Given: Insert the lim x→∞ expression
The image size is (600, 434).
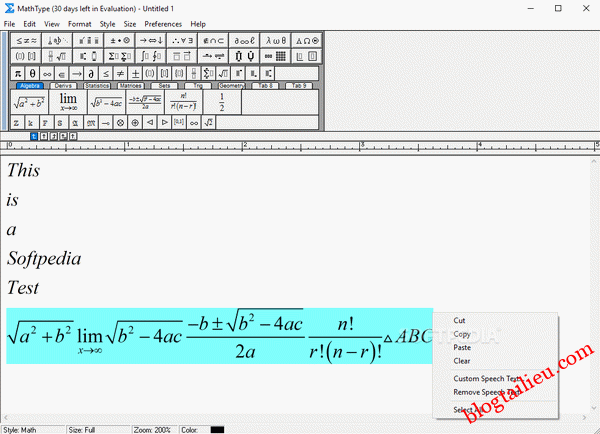Looking at the screenshot, I should click(x=68, y=102).
